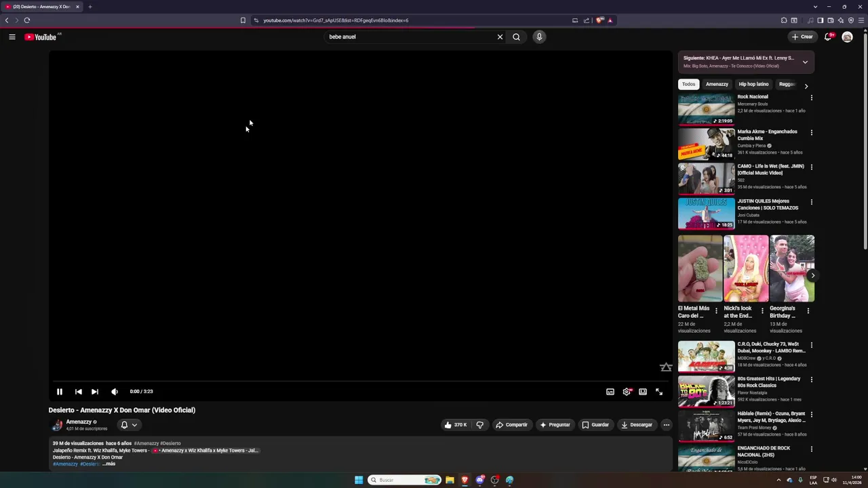
Task: Expand the description with ...más
Action: pyautogui.click(x=108, y=464)
